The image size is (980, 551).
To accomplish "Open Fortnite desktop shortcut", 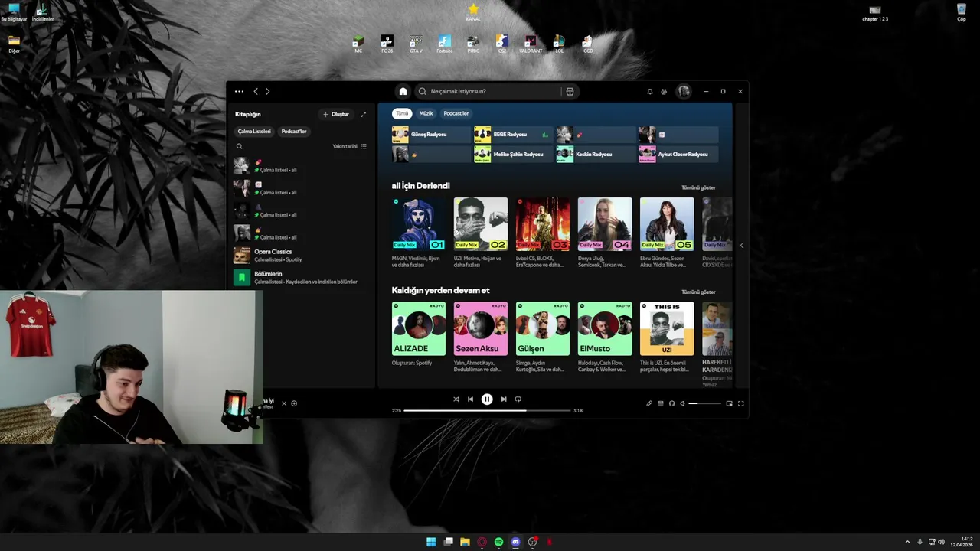I will pyautogui.click(x=444, y=44).
